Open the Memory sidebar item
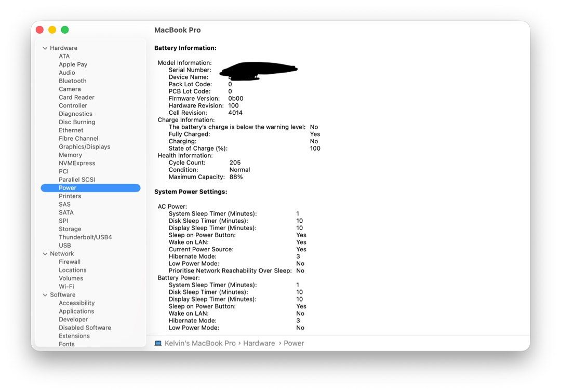Image resolution: width=561 pixels, height=392 pixels. click(71, 155)
